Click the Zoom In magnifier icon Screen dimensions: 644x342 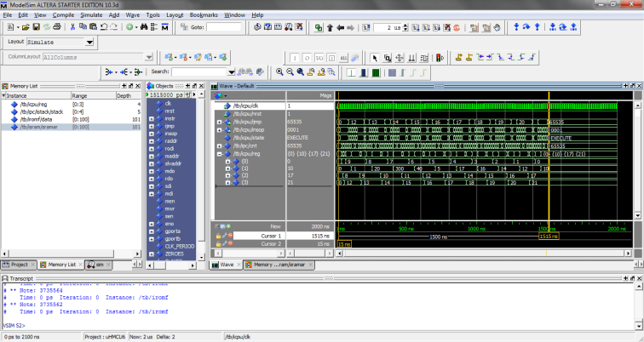[x=279, y=72]
